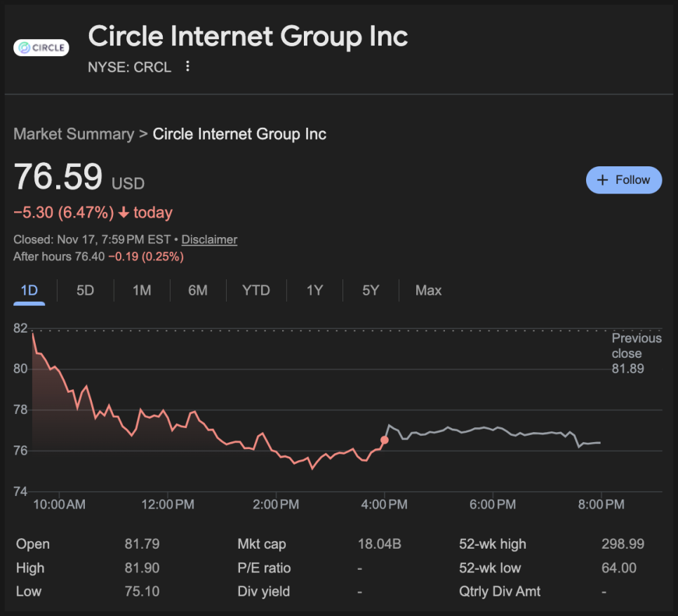The image size is (678, 616).
Task: Go to Market Summary breadcrumb
Action: click(x=74, y=134)
